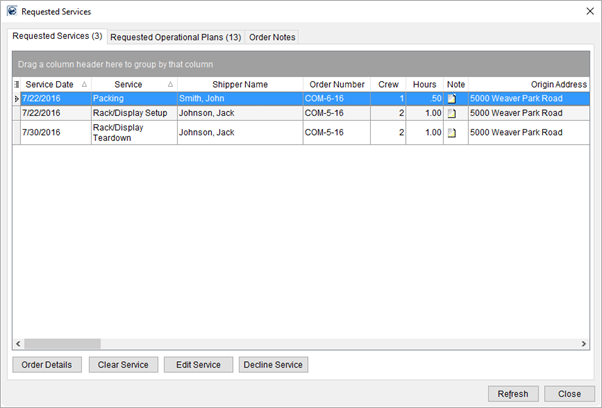
Task: Open the Order Notes tab
Action: [x=272, y=37]
